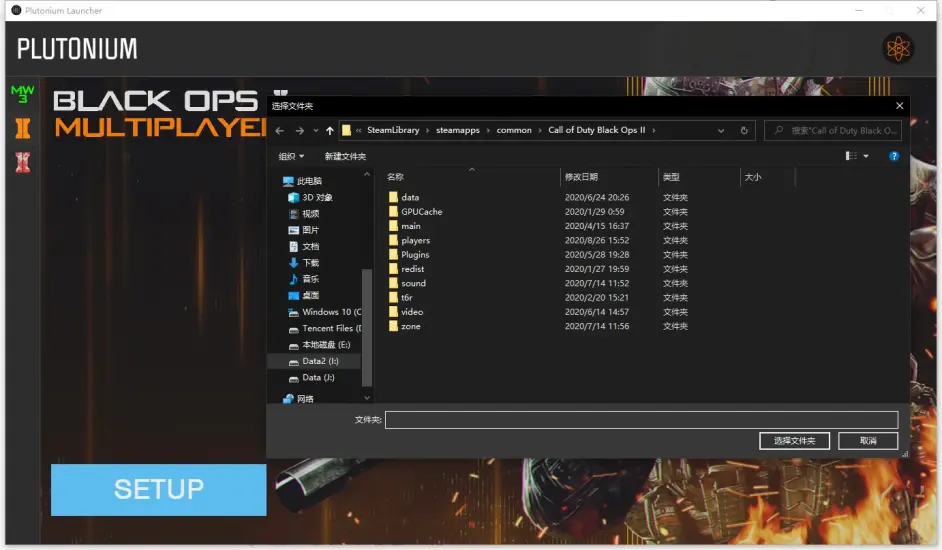Click Call of Duty Black Ops II breadcrumb
Image resolution: width=942 pixels, height=550 pixels.
[597, 130]
